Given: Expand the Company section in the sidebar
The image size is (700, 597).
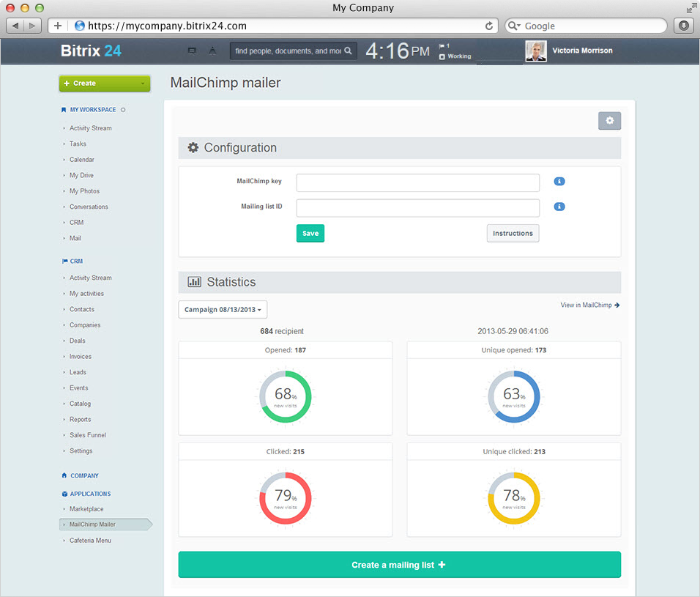Looking at the screenshot, I should [84, 475].
